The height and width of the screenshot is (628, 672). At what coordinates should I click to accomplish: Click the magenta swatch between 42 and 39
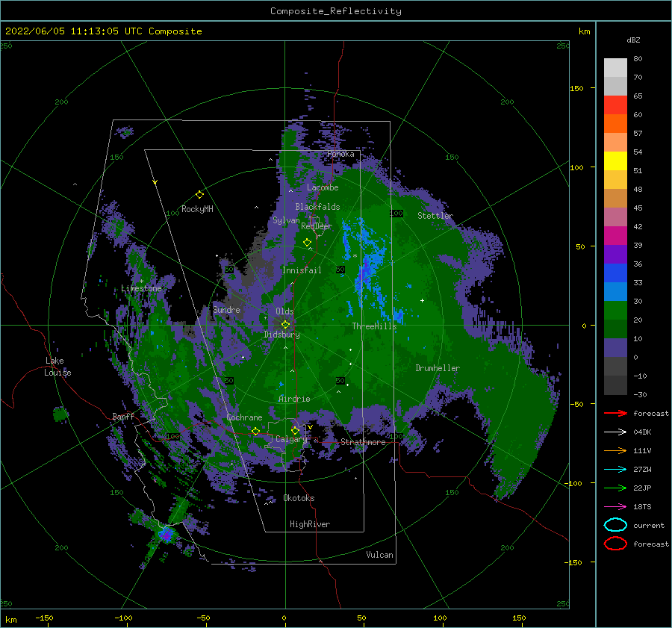[615, 235]
